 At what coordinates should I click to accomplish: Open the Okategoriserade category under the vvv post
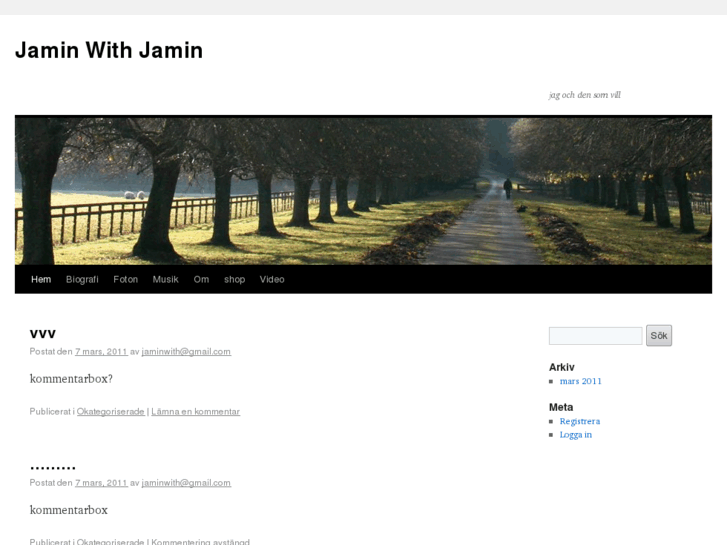coord(110,411)
